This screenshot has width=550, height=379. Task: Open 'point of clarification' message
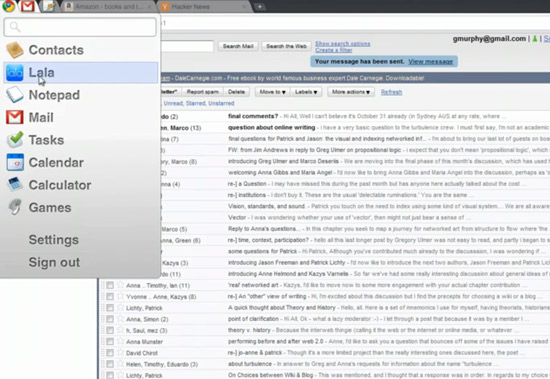click(x=253, y=319)
